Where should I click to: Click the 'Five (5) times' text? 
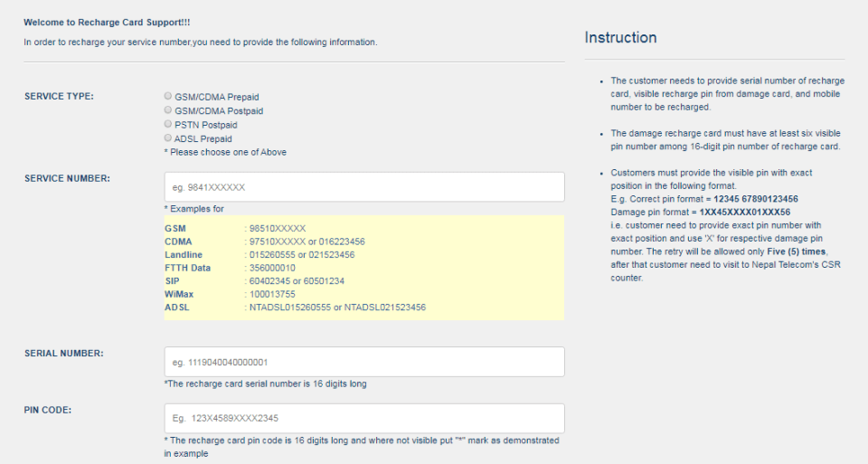click(796, 252)
